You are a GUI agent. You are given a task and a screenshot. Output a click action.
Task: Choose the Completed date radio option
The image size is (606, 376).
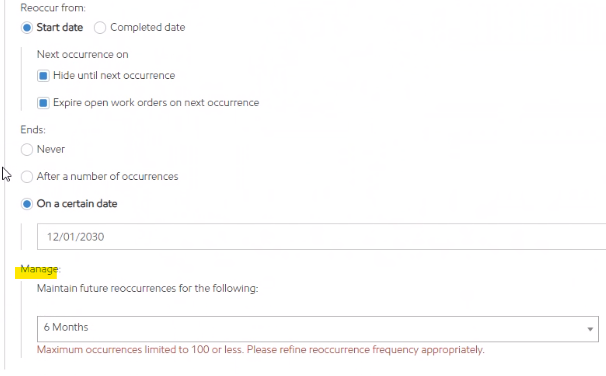pos(100,28)
